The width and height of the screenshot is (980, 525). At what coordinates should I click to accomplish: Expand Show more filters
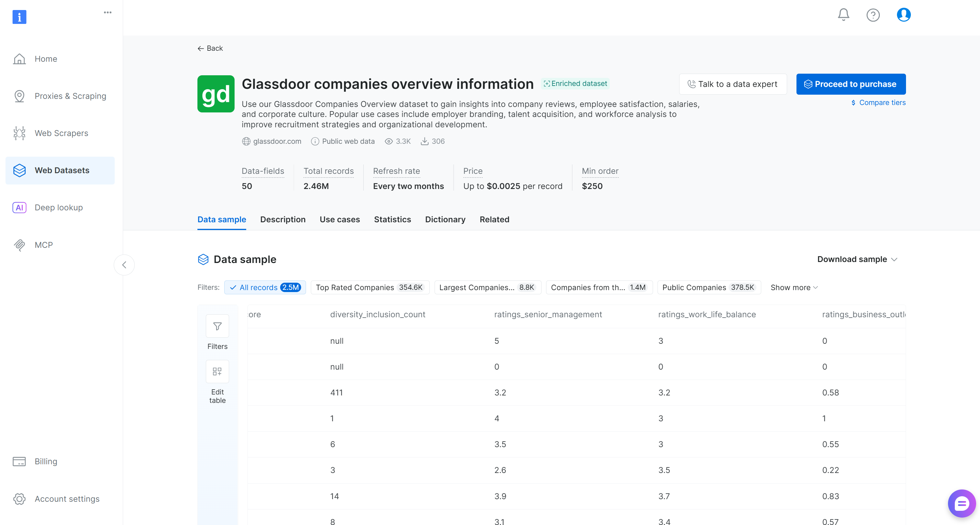(794, 288)
